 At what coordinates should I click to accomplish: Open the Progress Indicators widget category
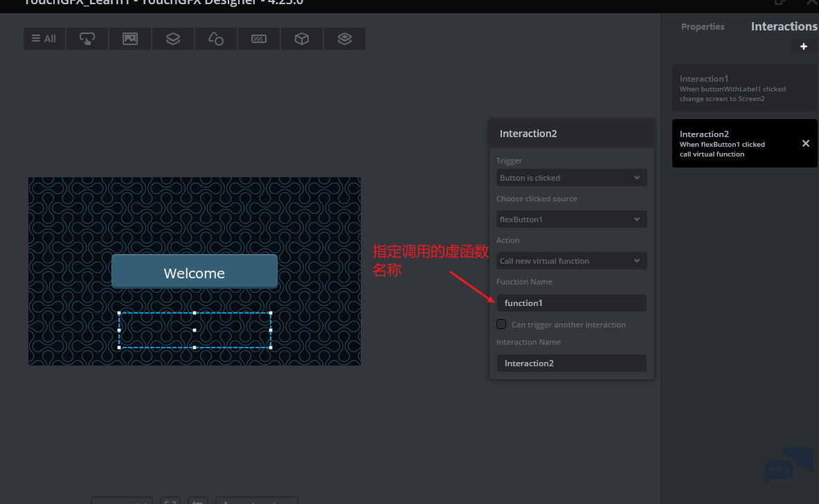(259, 39)
